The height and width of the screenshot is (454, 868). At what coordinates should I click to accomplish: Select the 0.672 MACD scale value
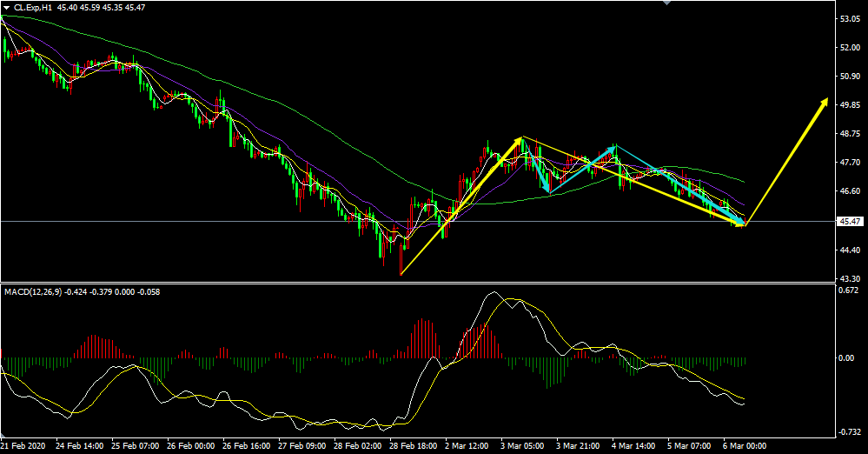point(850,290)
